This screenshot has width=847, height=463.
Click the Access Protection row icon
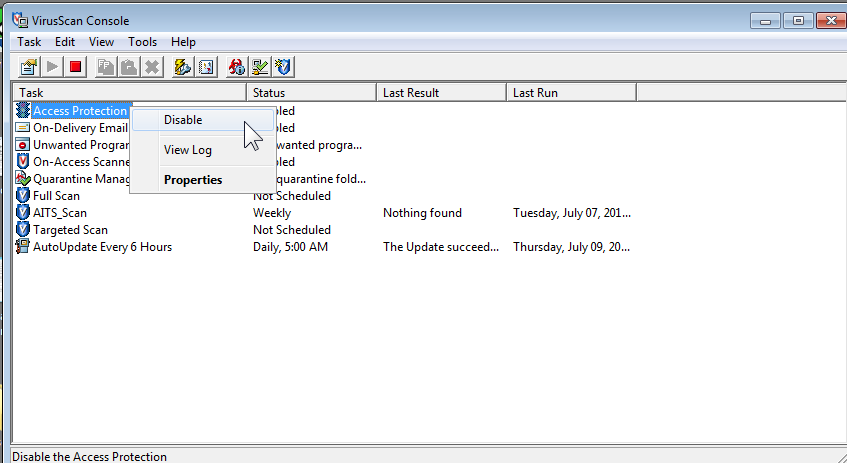pos(23,110)
